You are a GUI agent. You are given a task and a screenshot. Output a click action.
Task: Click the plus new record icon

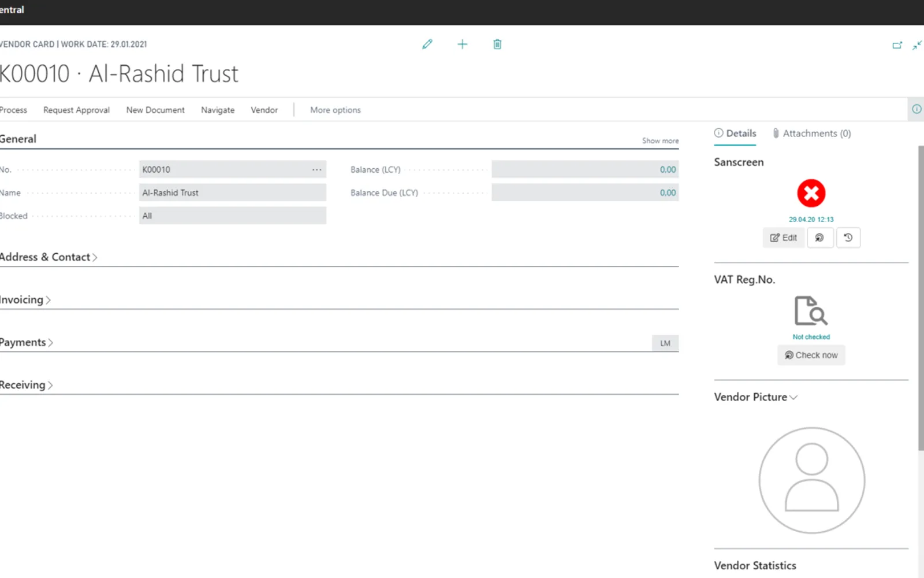[463, 45]
